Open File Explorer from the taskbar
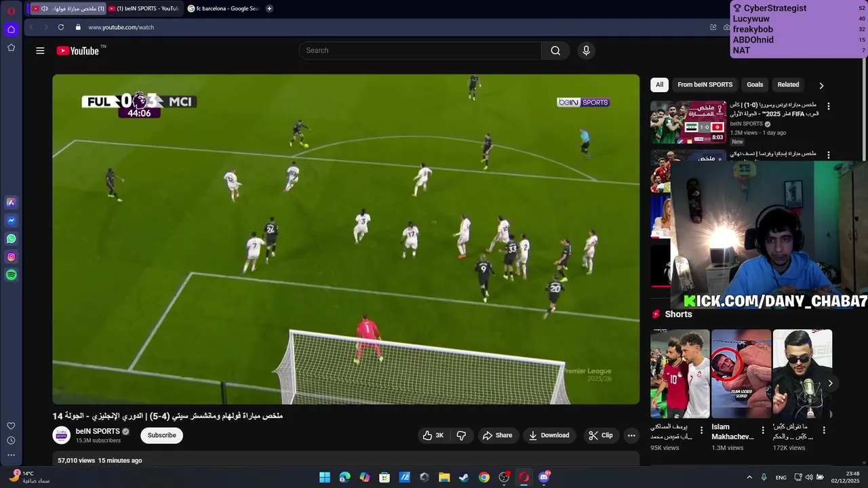Image resolution: width=868 pixels, height=488 pixels. [x=444, y=477]
